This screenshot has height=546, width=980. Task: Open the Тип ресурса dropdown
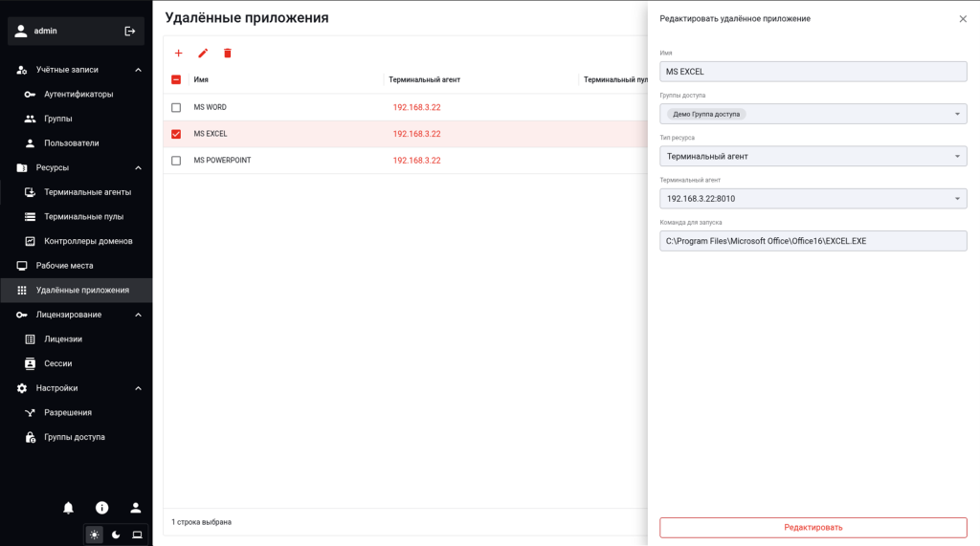coord(813,156)
